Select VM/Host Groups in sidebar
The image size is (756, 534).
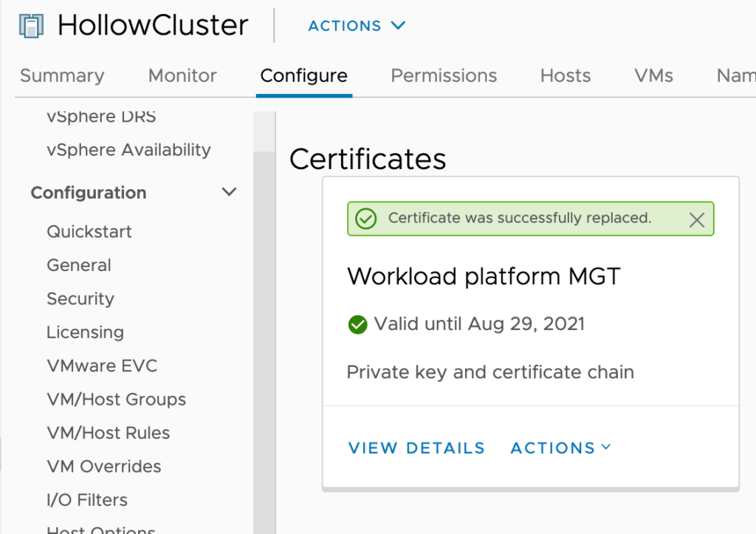point(116,400)
